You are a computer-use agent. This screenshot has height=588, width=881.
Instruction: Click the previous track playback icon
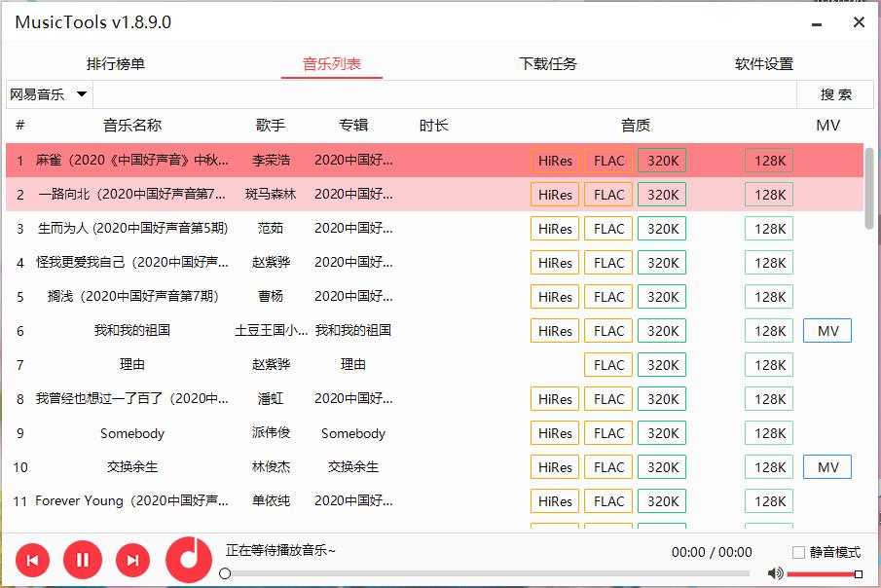pos(32,560)
